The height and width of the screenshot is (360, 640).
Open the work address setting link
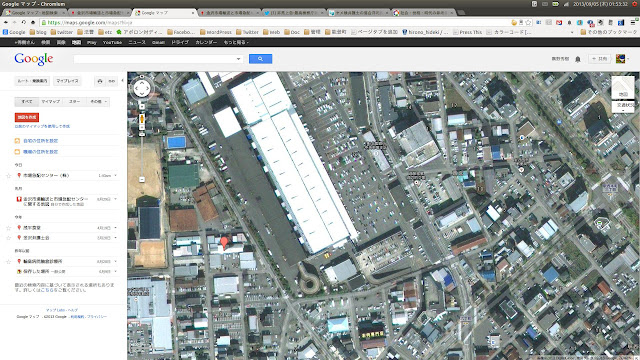point(40,152)
